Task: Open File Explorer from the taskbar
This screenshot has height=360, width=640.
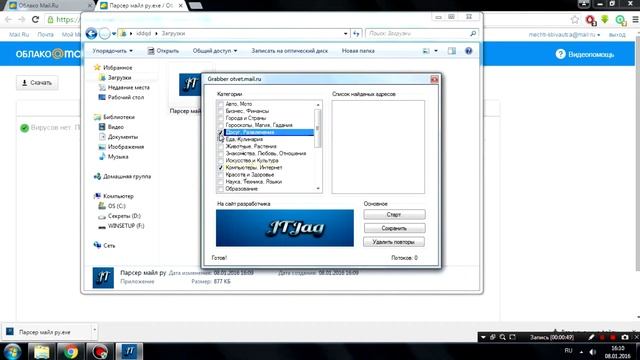Action: click(42, 351)
